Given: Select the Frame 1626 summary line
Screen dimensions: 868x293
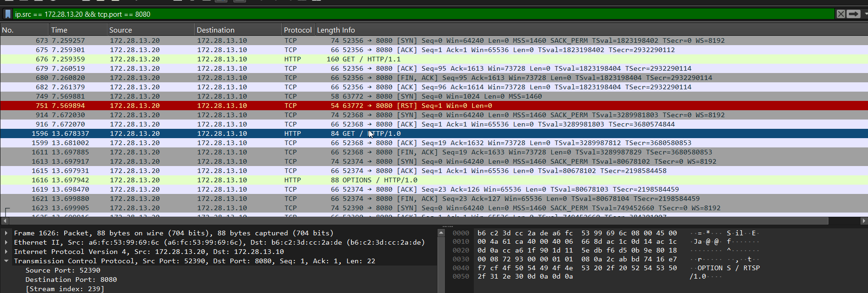Looking at the screenshot, I should coord(174,233).
